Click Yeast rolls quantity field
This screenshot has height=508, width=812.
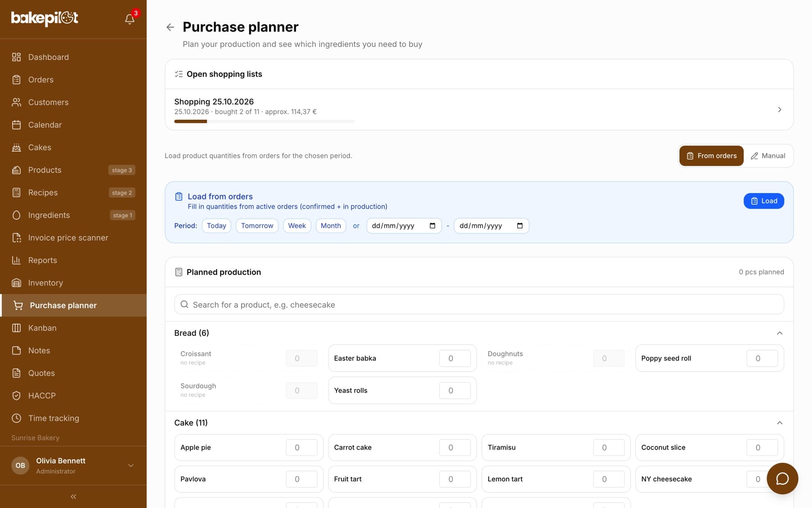(x=455, y=391)
